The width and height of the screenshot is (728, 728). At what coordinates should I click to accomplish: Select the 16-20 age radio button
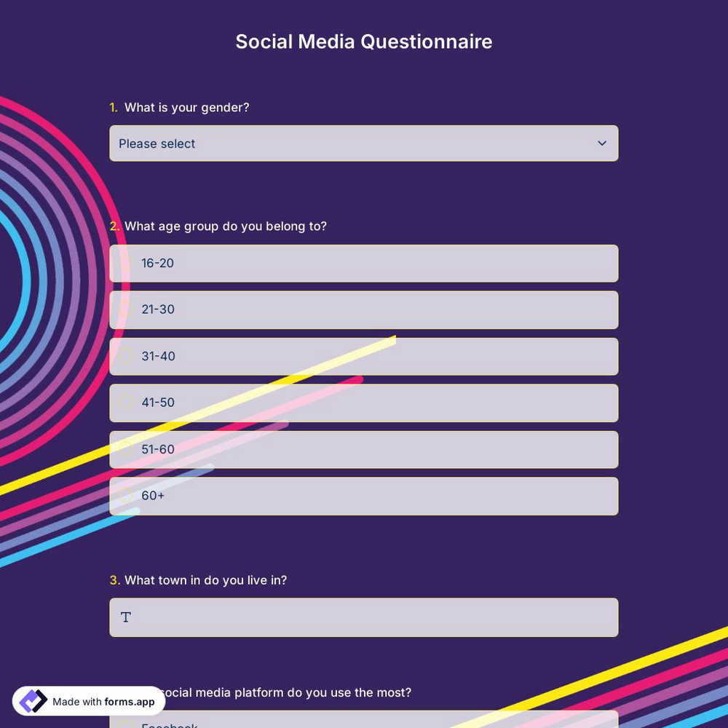coord(126,263)
